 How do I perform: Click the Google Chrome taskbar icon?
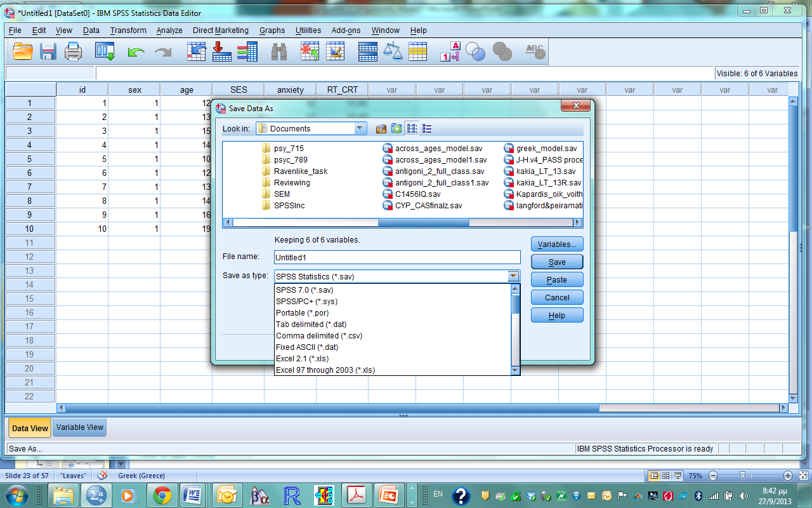point(162,495)
